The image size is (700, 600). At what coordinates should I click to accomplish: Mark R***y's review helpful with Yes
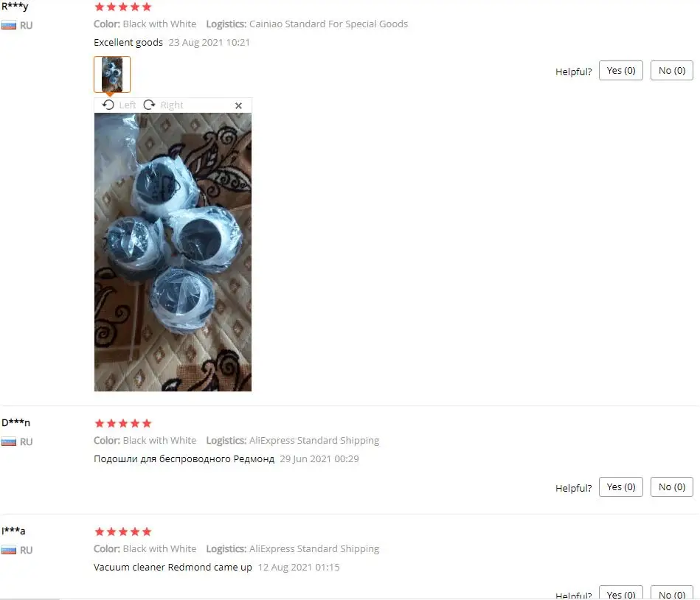pos(620,71)
